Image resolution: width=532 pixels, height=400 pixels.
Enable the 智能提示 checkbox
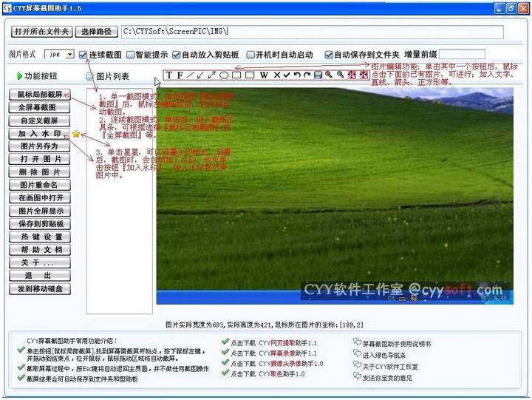click(x=130, y=55)
